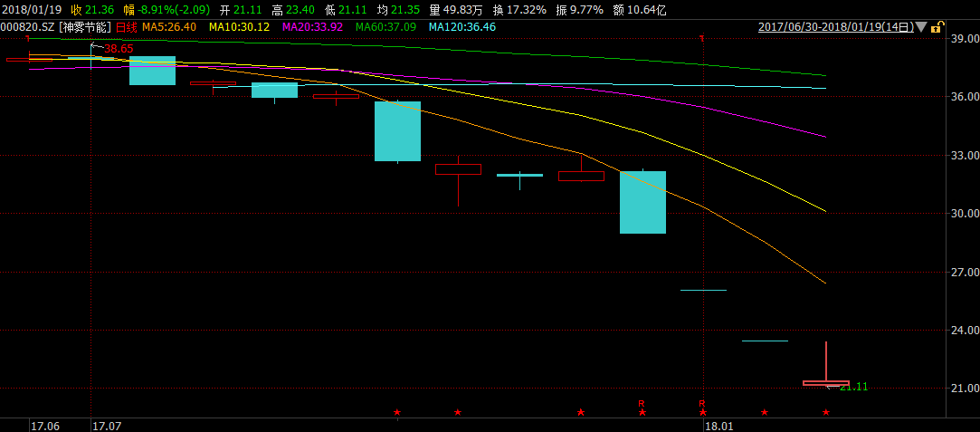Select the tall cyan candle from 35.7 to 32.7
The width and height of the screenshot is (980, 432).
click(x=397, y=131)
